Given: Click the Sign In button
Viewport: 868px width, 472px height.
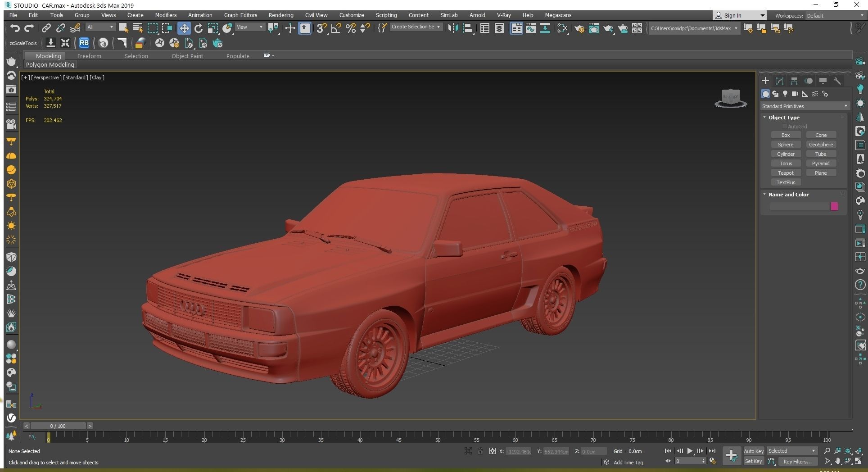Looking at the screenshot, I should [739, 16].
